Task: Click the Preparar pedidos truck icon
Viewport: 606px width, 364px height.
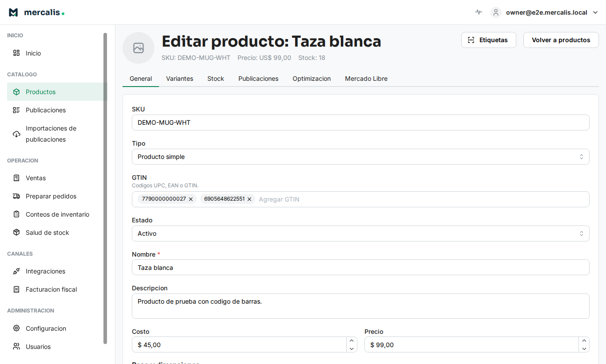Action: [16, 196]
